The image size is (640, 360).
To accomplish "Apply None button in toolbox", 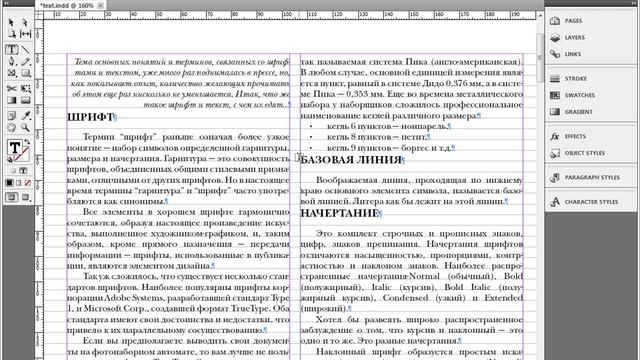I will click(x=27, y=182).
